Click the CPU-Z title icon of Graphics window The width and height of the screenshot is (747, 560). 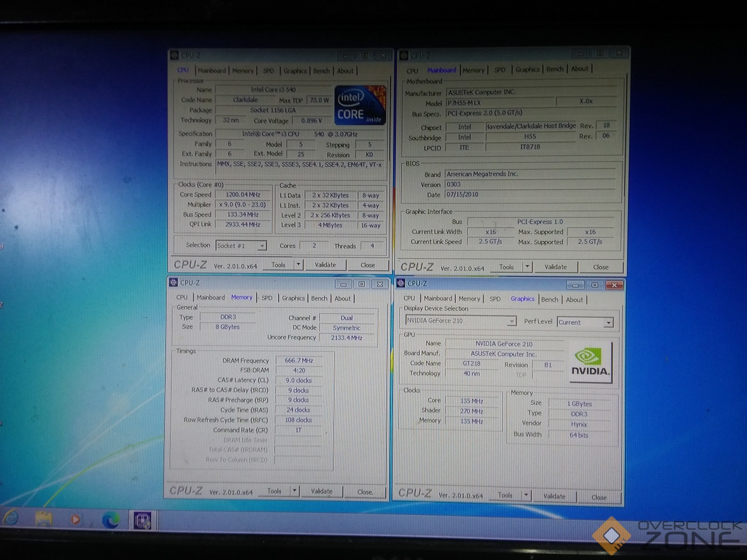pos(401,283)
